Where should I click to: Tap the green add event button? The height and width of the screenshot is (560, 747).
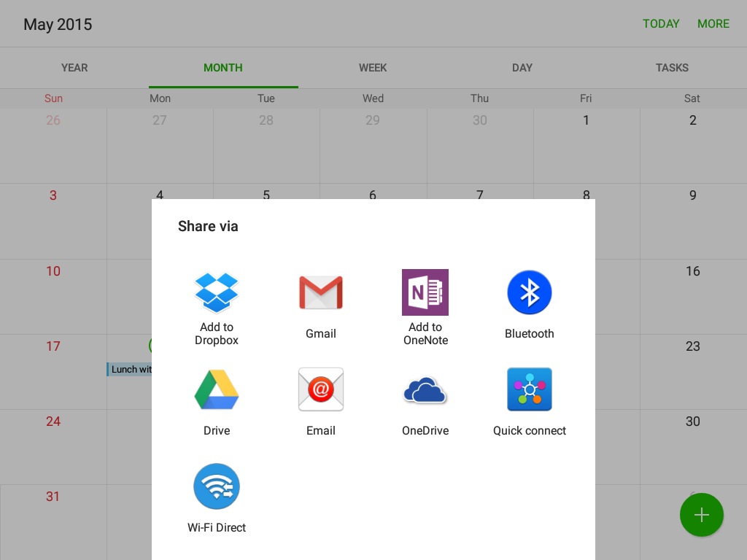[701, 515]
